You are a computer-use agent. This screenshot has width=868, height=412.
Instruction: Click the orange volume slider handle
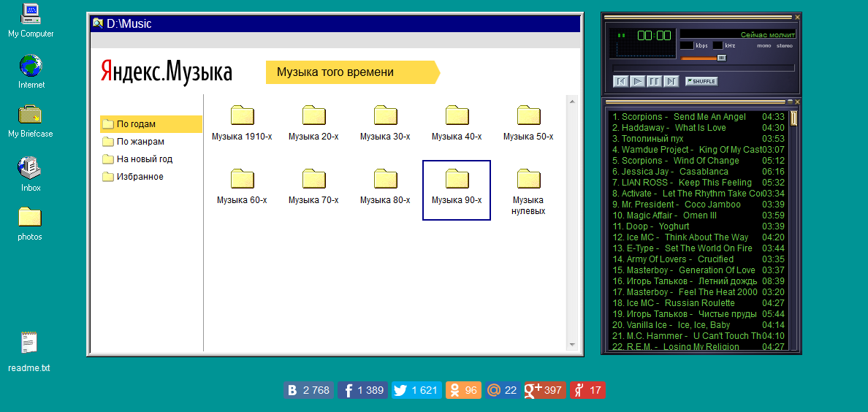[x=721, y=58]
